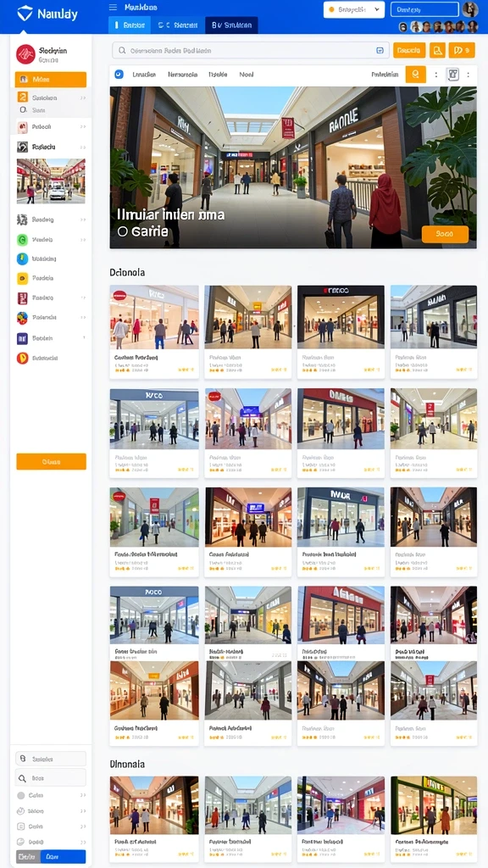488x868 pixels.
Task: Click the orange button on the hero banner
Action: pos(445,234)
